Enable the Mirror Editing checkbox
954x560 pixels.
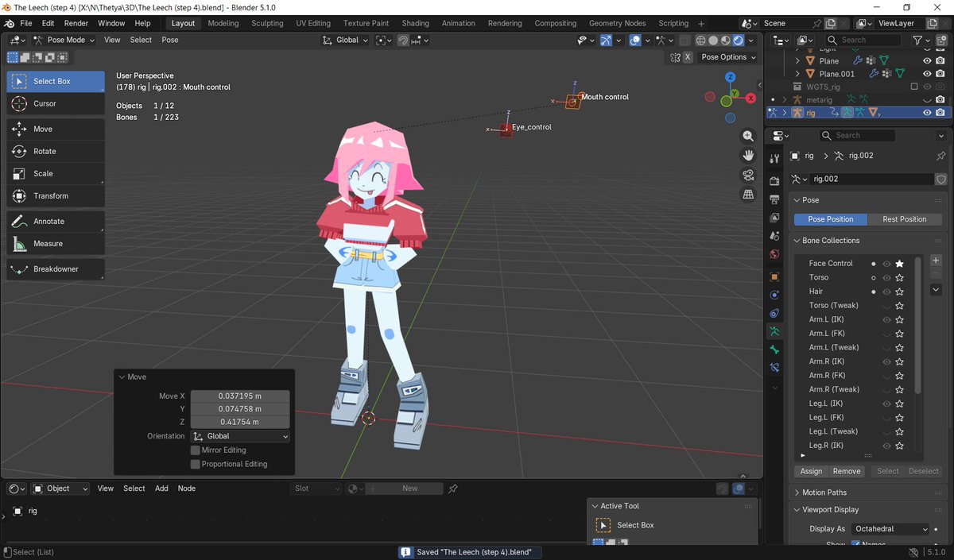tap(195, 450)
